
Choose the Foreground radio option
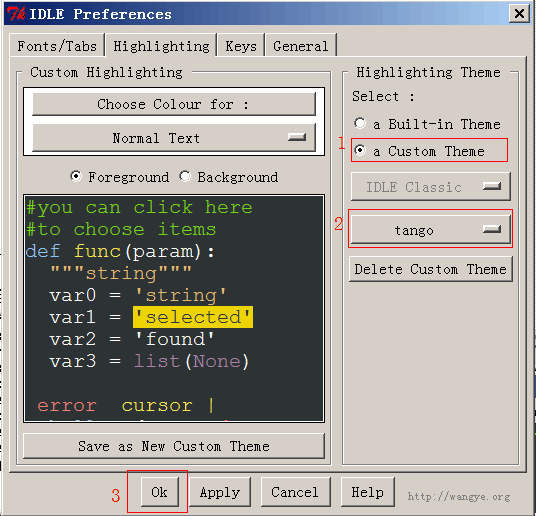[76, 176]
